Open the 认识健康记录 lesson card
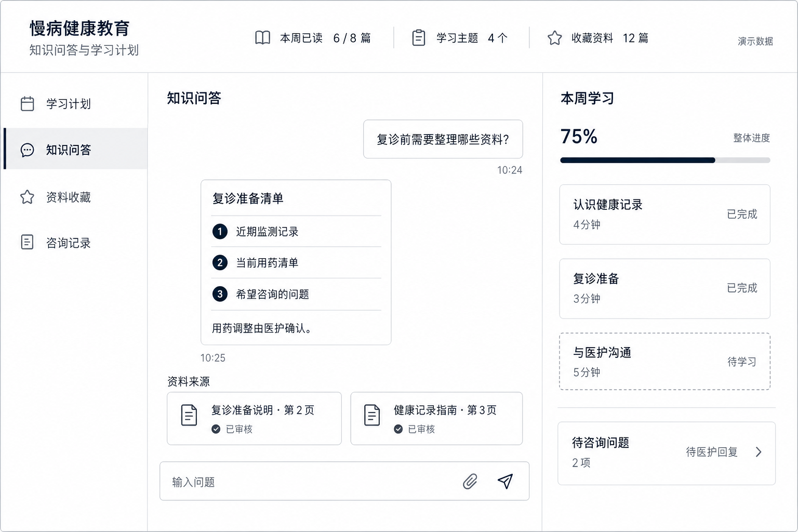 [664, 215]
